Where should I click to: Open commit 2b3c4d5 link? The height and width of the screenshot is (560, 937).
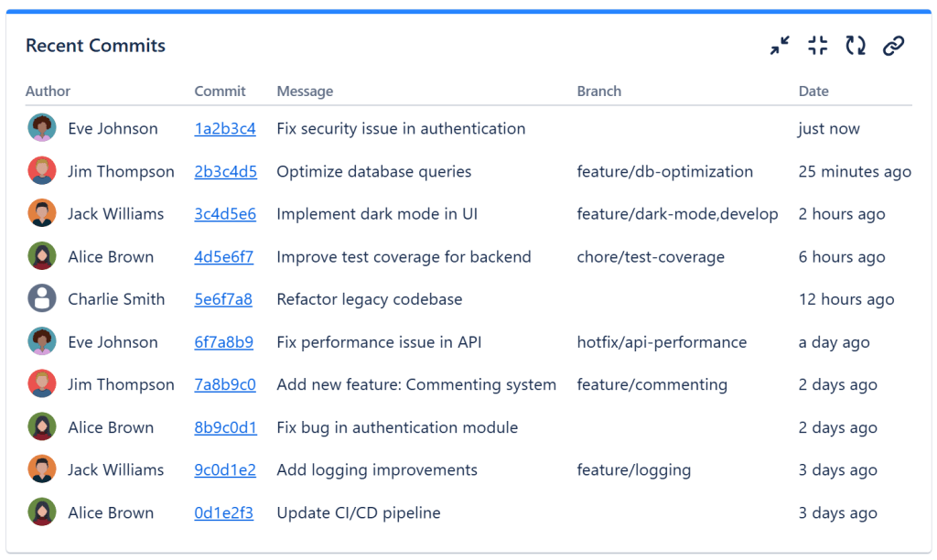point(225,172)
